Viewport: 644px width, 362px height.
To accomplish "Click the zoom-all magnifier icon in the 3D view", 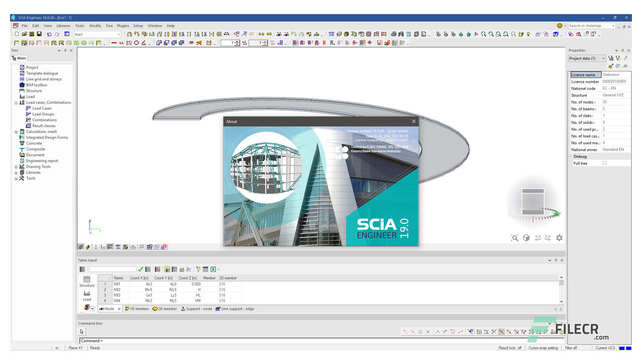I will [514, 238].
